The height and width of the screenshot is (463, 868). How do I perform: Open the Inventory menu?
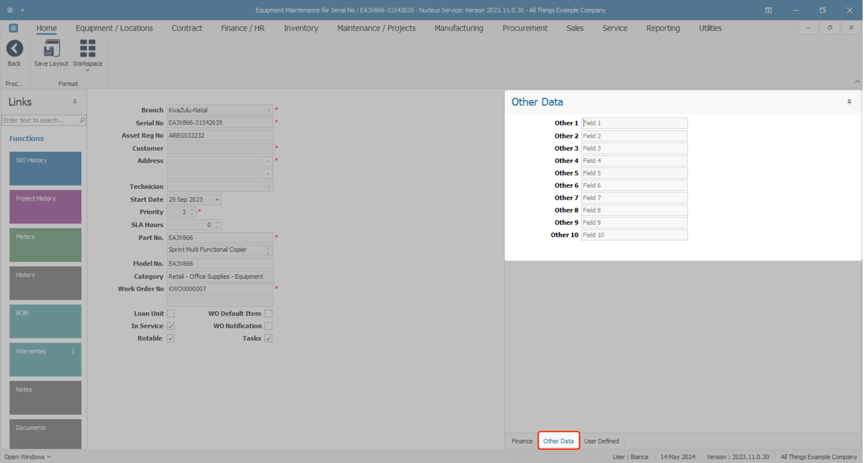tap(301, 28)
